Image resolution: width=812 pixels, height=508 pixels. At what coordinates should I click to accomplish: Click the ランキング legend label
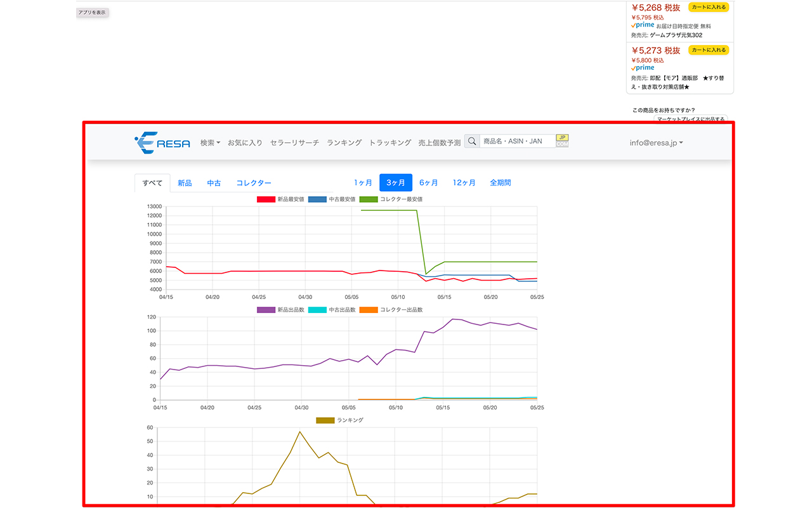pos(350,420)
